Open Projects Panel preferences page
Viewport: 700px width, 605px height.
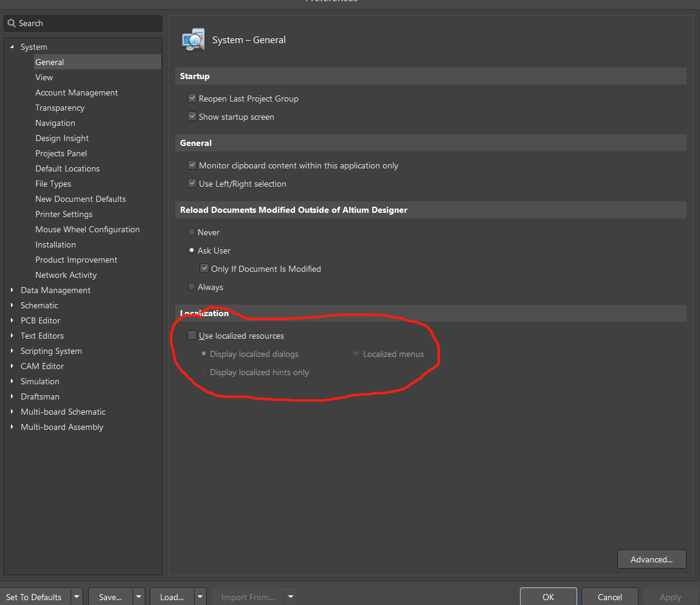(61, 153)
